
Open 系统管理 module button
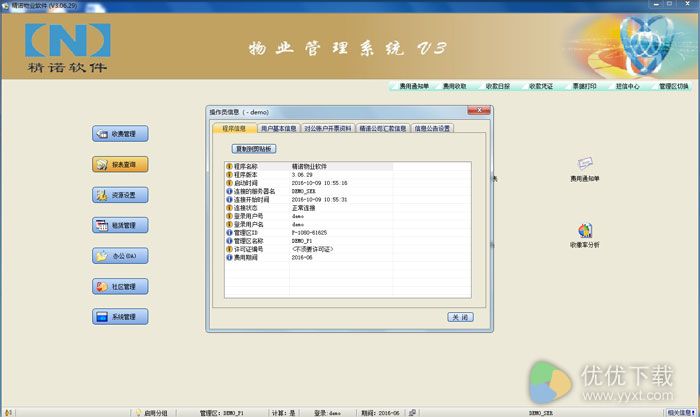pyautogui.click(x=120, y=317)
